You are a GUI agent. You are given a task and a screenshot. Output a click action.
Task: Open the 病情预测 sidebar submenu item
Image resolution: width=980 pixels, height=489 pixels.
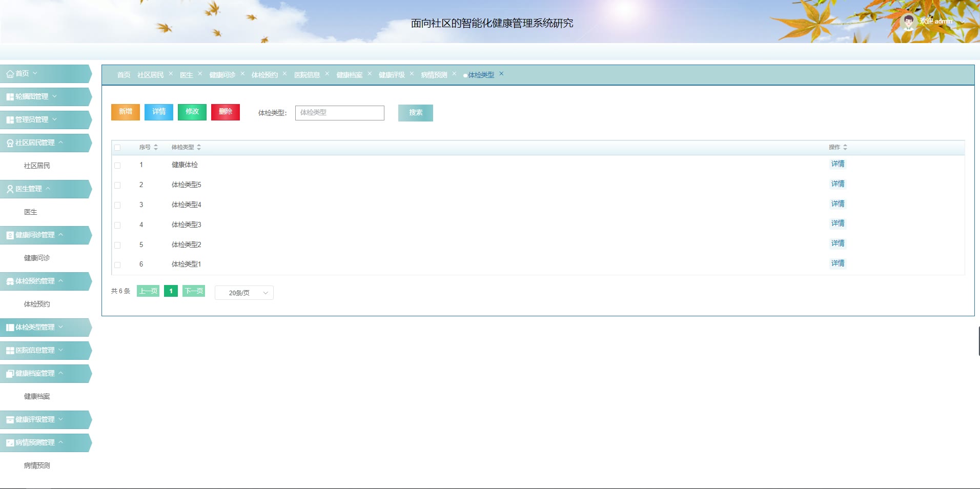37,465
